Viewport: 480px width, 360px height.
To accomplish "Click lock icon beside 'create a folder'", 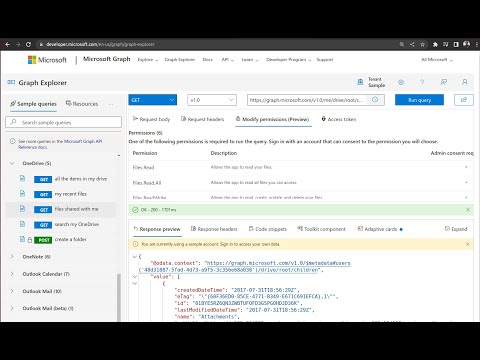I will tap(30, 240).
